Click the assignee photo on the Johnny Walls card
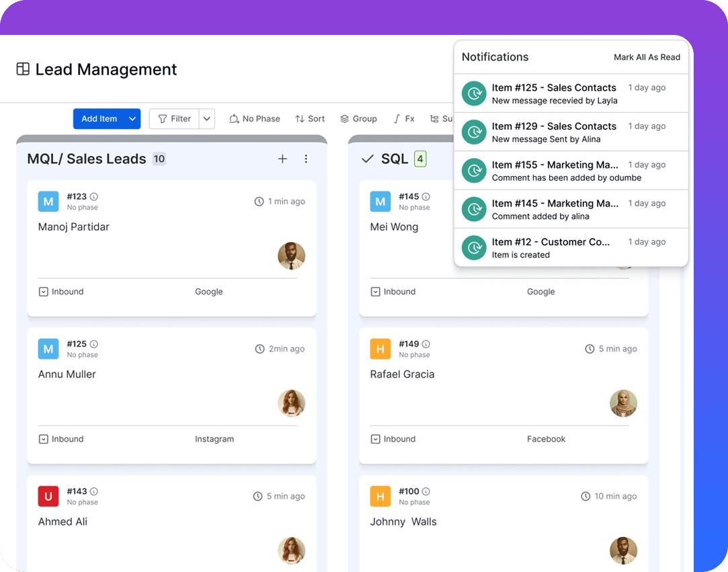 pos(624,550)
